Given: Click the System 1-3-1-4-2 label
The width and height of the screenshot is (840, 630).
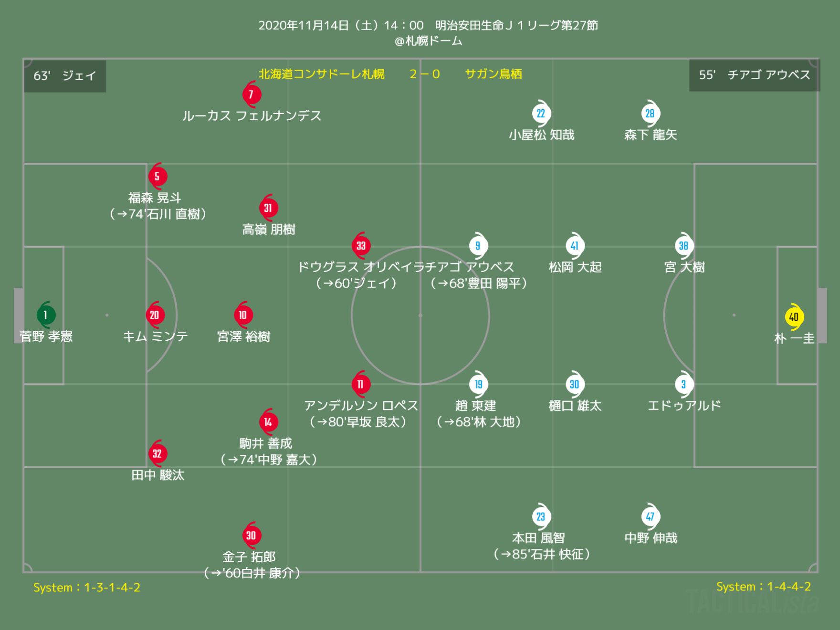Looking at the screenshot, I should (x=87, y=588).
